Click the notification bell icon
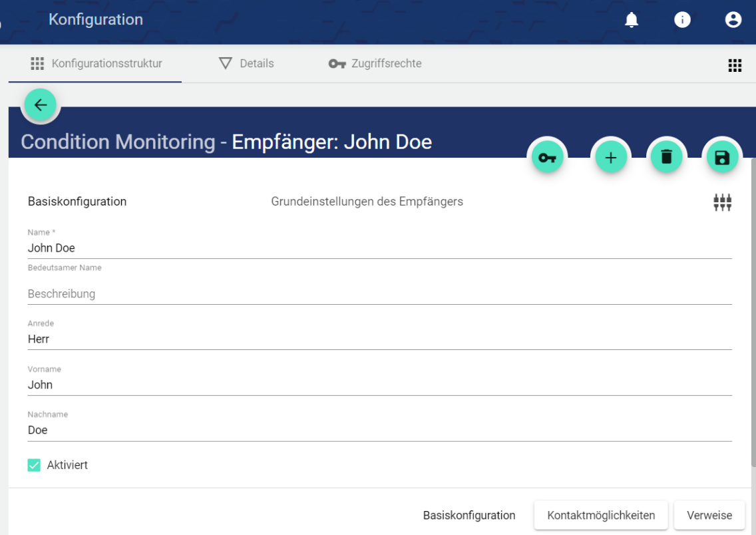Viewport: 756px width, 535px height. tap(631, 20)
